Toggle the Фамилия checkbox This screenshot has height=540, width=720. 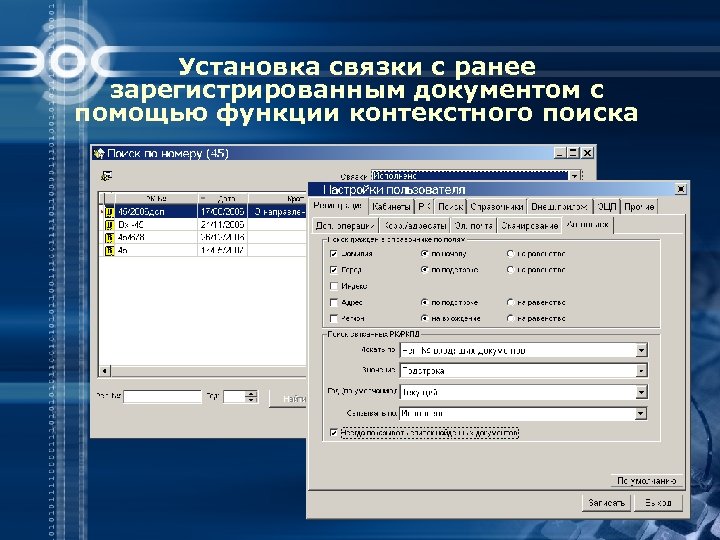coord(334,253)
